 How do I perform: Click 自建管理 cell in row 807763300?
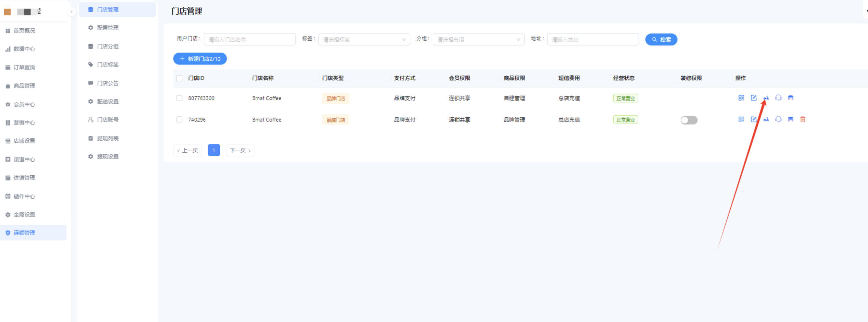[514, 98]
